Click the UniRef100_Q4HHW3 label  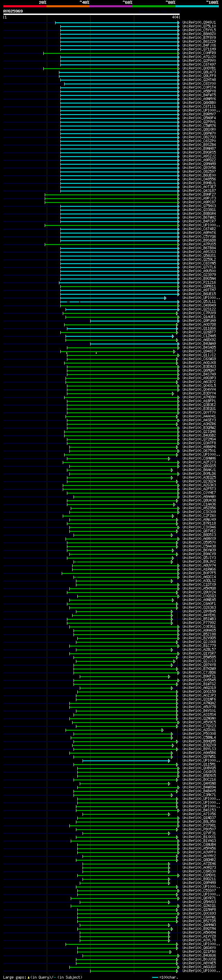[199, 925]
